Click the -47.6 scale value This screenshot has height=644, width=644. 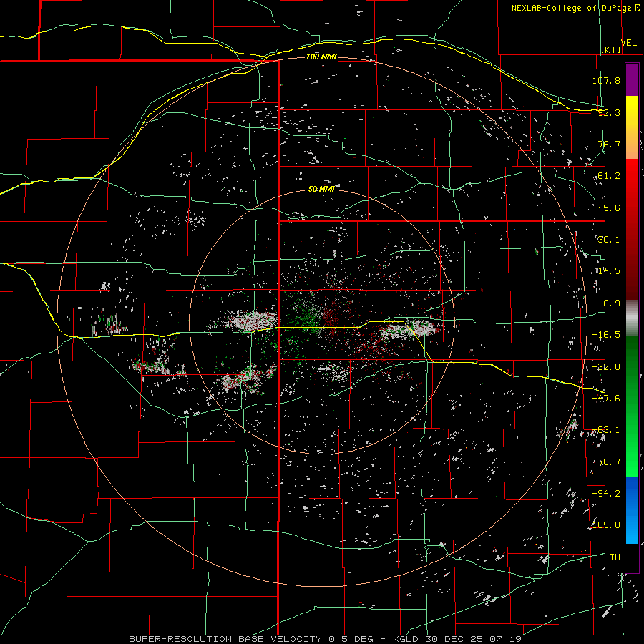[606, 399]
